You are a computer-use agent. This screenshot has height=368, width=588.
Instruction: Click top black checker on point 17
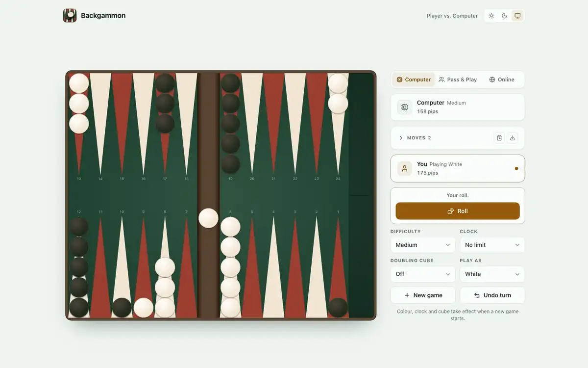165,83
